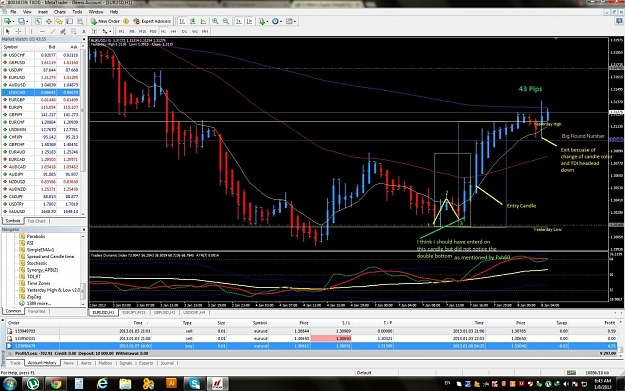Toggle the Market Watch panel icon
Image resolution: width=625 pixels, height=391 pixels.
tap(38, 21)
